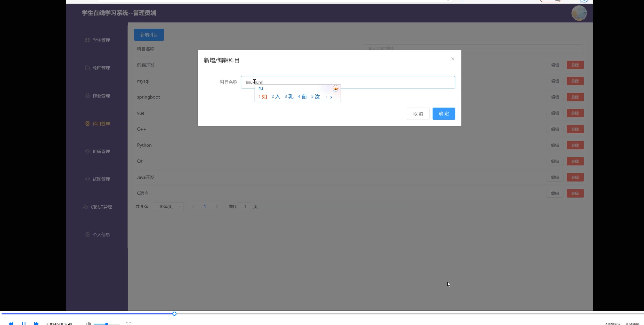Click the rewind button in player
The width and height of the screenshot is (644, 325).
click(x=11, y=323)
